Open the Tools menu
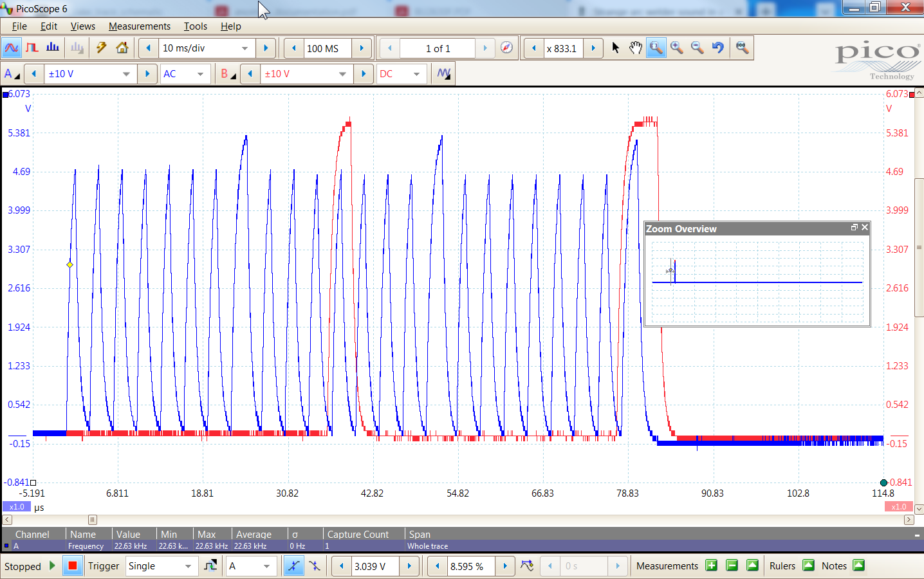 pyautogui.click(x=195, y=26)
